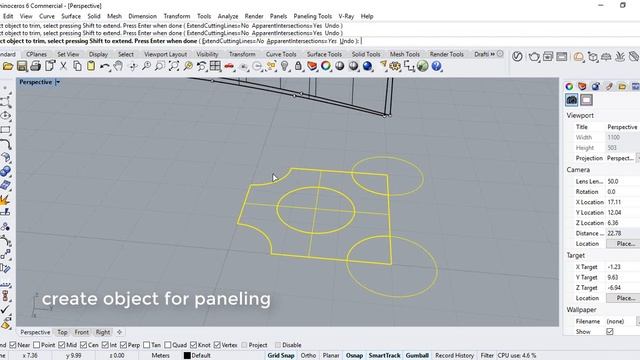Toggle the Mid osnap checkbox
The height and width of the screenshot is (360, 640).
[x=62, y=345]
